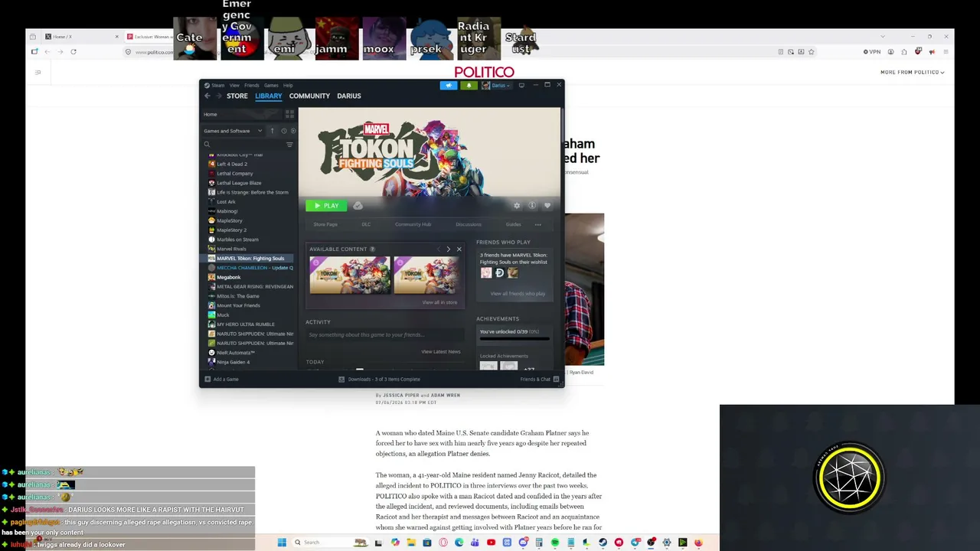Bookmark the Politico page with star icon

click(x=812, y=52)
